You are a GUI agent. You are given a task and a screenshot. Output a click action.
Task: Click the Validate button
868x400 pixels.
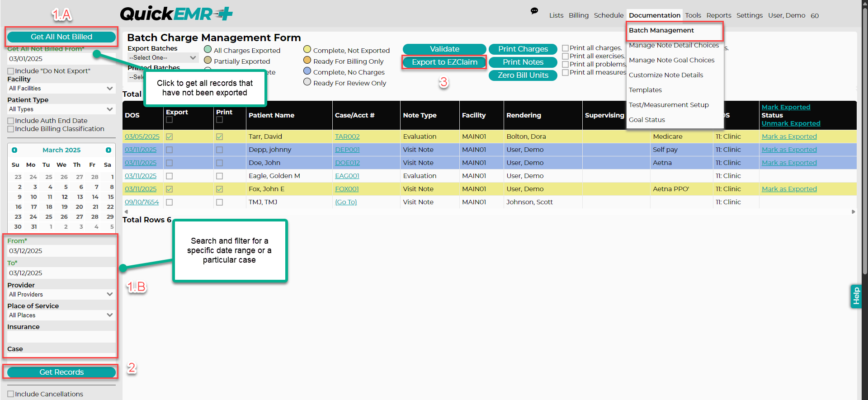[444, 49]
